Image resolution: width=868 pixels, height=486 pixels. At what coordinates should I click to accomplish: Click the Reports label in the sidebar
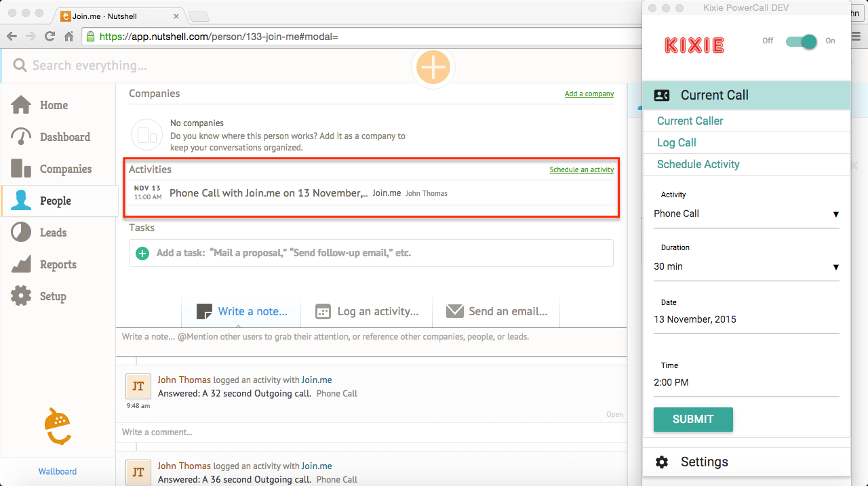(x=58, y=264)
